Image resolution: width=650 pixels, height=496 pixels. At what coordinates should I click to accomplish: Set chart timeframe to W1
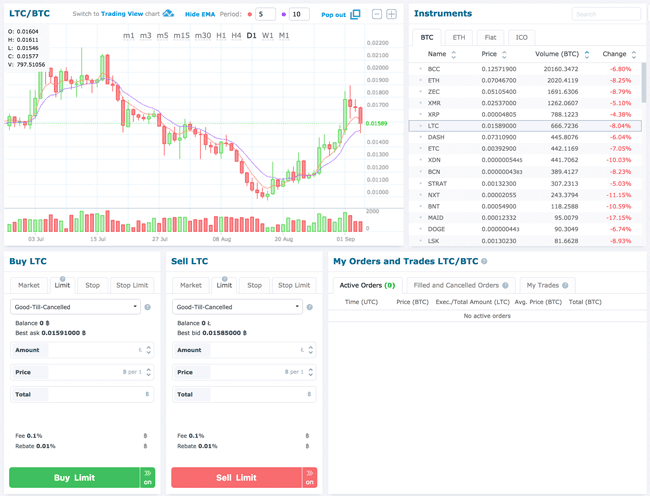click(x=267, y=36)
